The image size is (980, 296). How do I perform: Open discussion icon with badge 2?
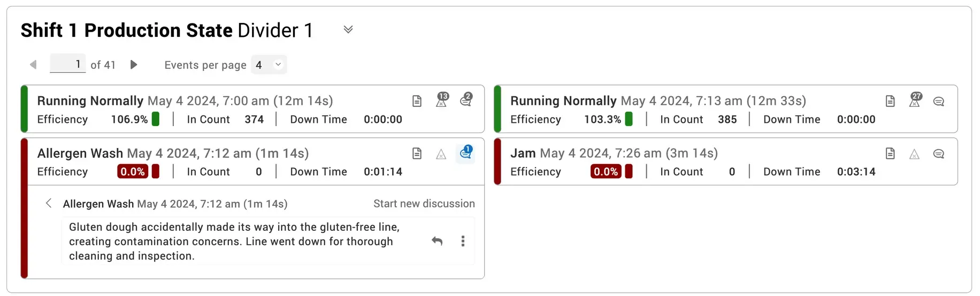[x=466, y=100]
